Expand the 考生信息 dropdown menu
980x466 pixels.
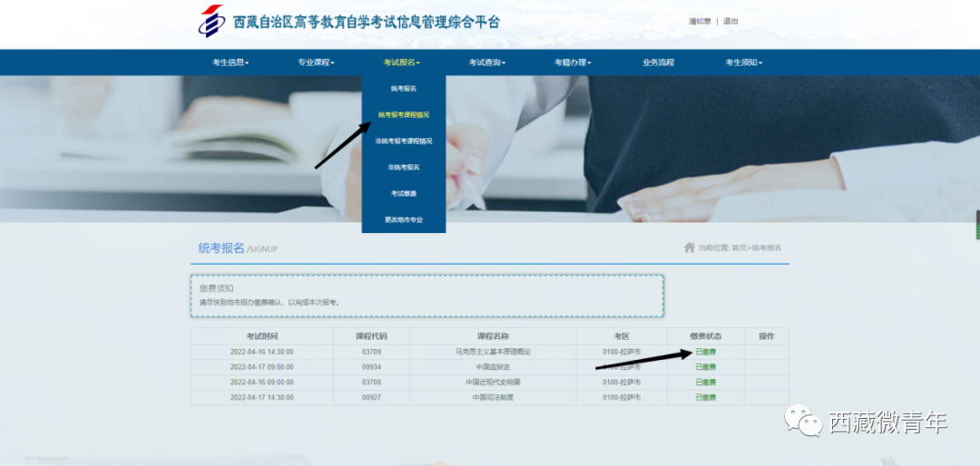click(230, 63)
